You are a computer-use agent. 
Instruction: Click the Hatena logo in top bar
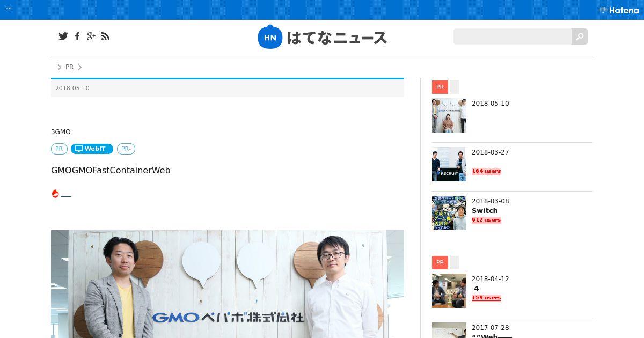pos(619,10)
